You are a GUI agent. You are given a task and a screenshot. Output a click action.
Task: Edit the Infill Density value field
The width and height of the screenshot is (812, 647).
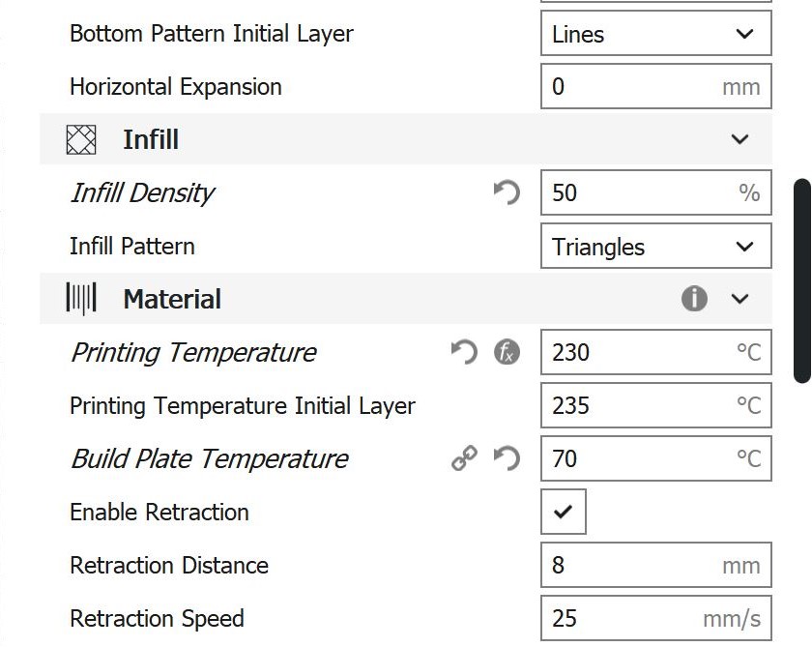[638, 192]
